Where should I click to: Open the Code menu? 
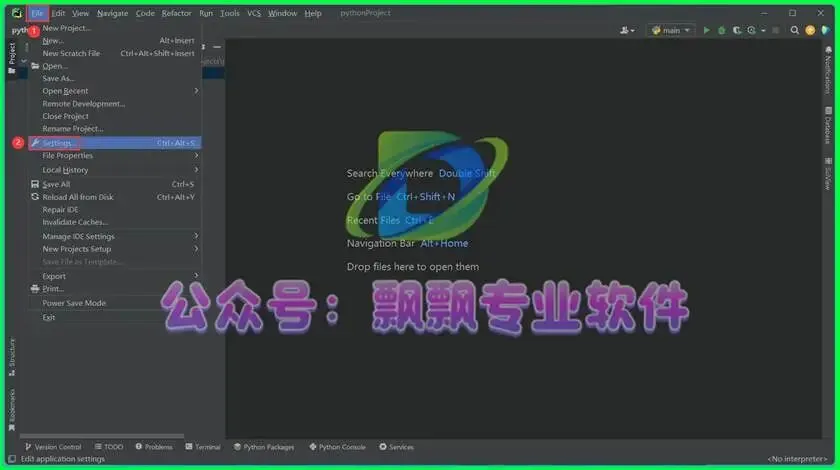tap(145, 13)
